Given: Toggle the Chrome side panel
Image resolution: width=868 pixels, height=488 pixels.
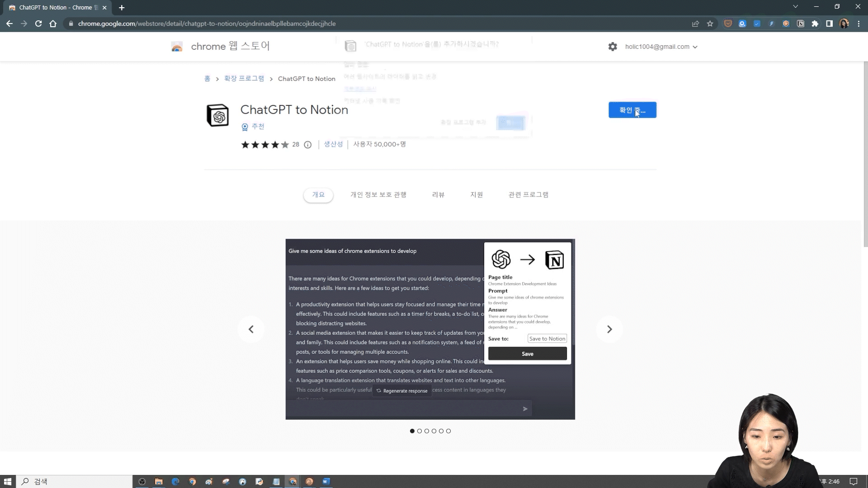Looking at the screenshot, I should click(x=829, y=23).
